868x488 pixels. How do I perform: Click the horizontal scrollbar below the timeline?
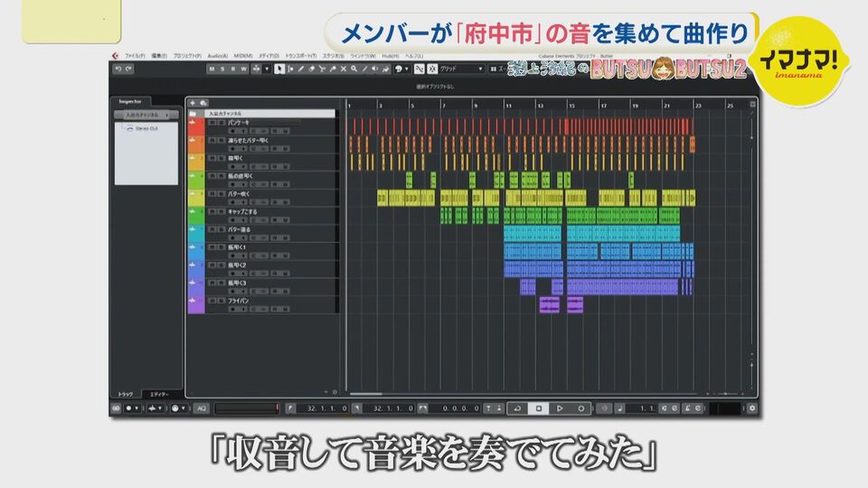366,394
